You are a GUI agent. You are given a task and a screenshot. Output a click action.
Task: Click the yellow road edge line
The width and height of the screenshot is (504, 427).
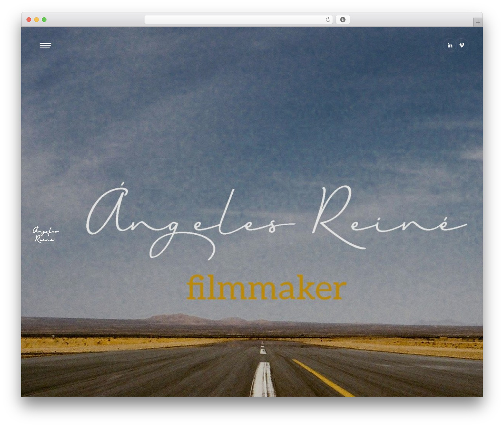click(323, 377)
